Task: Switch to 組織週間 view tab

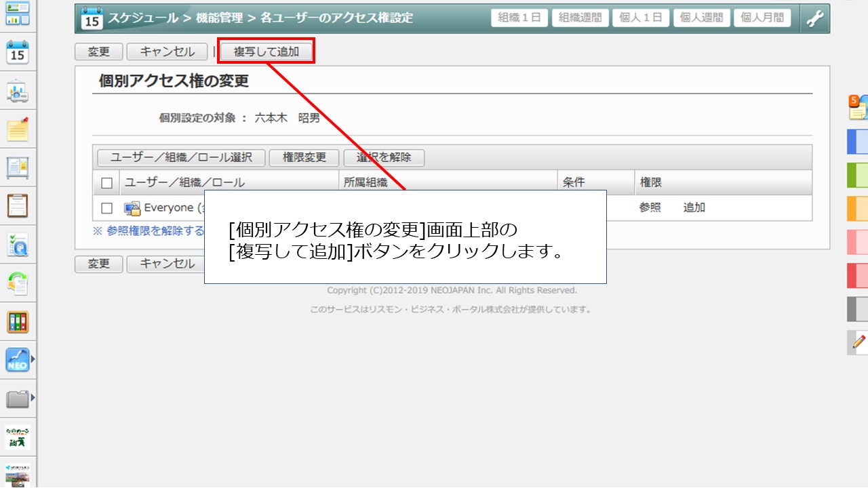Action: (580, 18)
